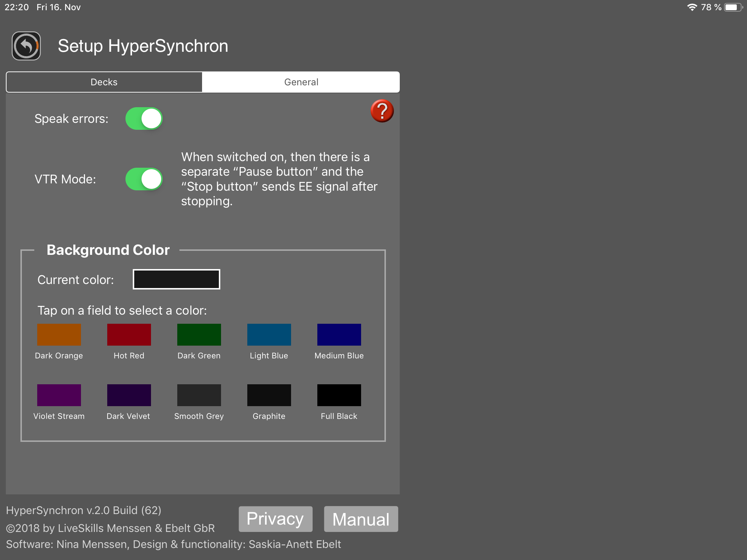747x560 pixels.
Task: Tap the VTR Mode label
Action: click(65, 179)
